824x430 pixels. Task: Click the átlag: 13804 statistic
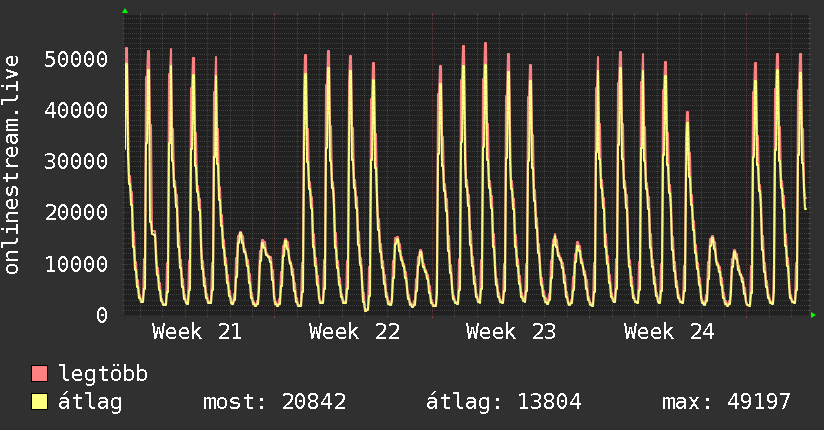[x=504, y=402]
